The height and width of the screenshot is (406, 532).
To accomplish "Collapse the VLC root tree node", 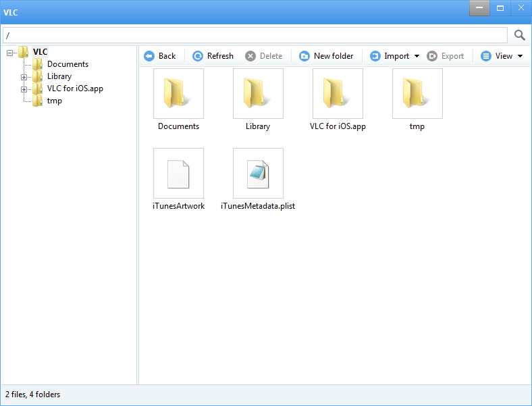I will (x=10, y=53).
